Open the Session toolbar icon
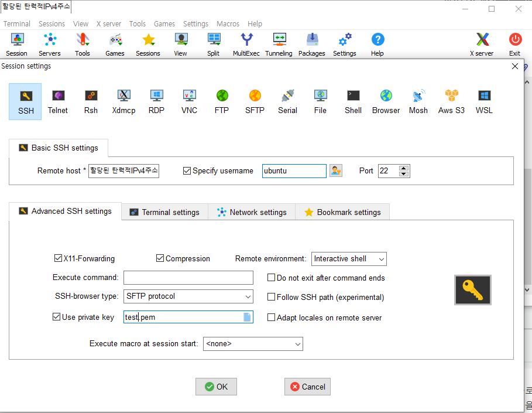The width and height of the screenshot is (532, 413). (x=16, y=45)
